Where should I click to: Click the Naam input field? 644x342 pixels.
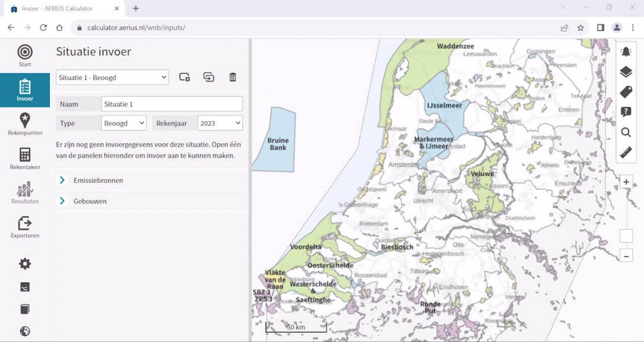point(171,104)
